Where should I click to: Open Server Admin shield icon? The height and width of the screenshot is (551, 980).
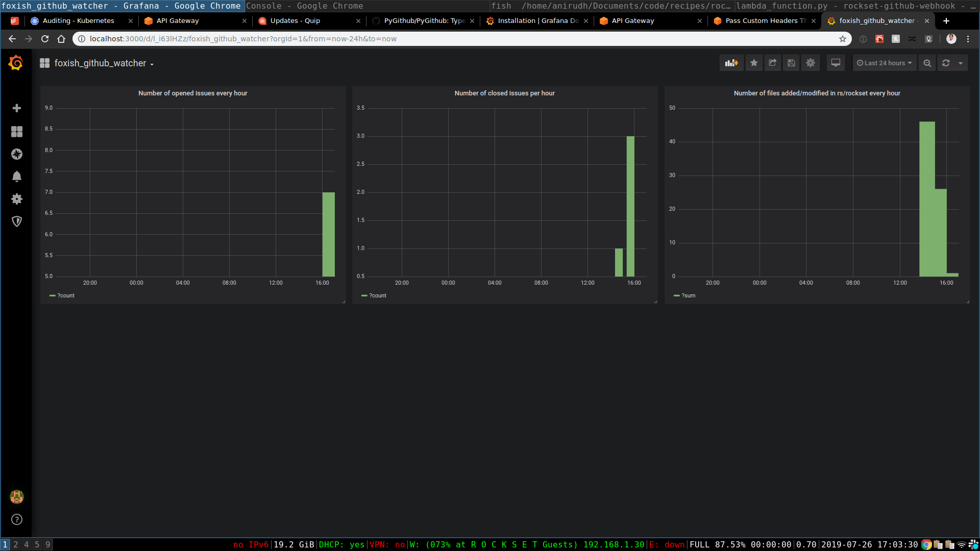click(17, 221)
